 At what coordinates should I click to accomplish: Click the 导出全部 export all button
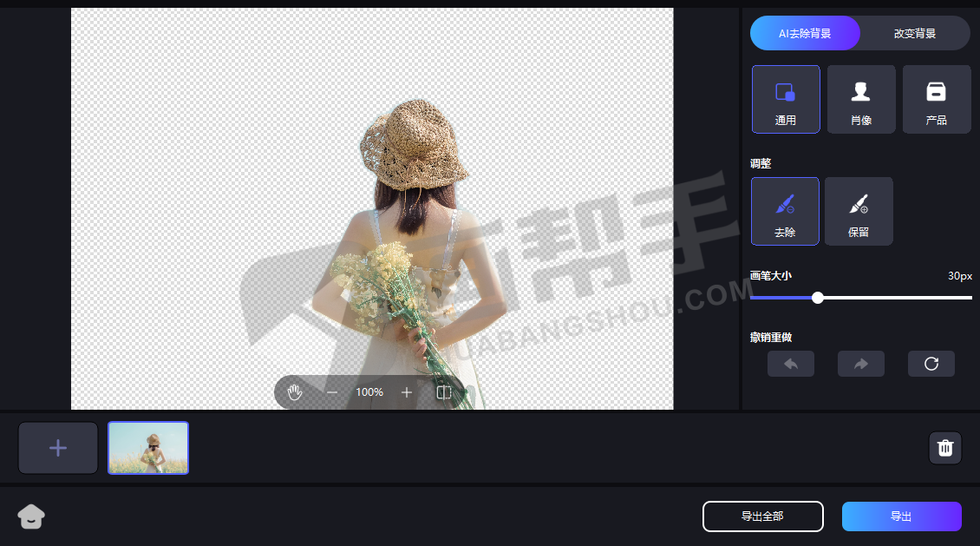(763, 516)
